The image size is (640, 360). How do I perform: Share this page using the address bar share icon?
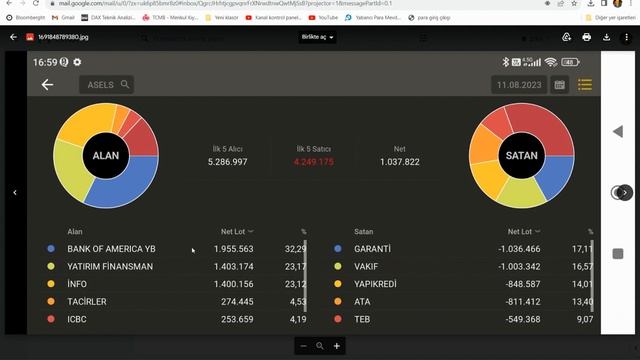(561, 3)
